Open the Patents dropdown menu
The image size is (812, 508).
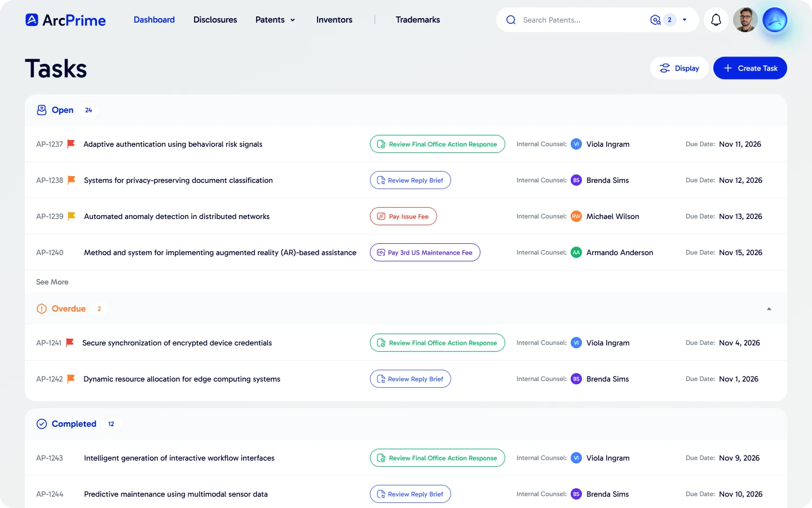[x=275, y=20]
